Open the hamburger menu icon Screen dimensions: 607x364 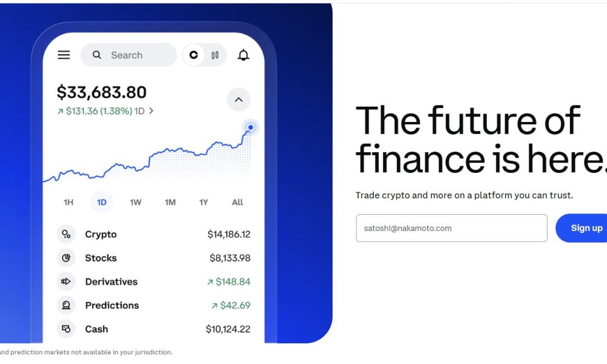(64, 55)
